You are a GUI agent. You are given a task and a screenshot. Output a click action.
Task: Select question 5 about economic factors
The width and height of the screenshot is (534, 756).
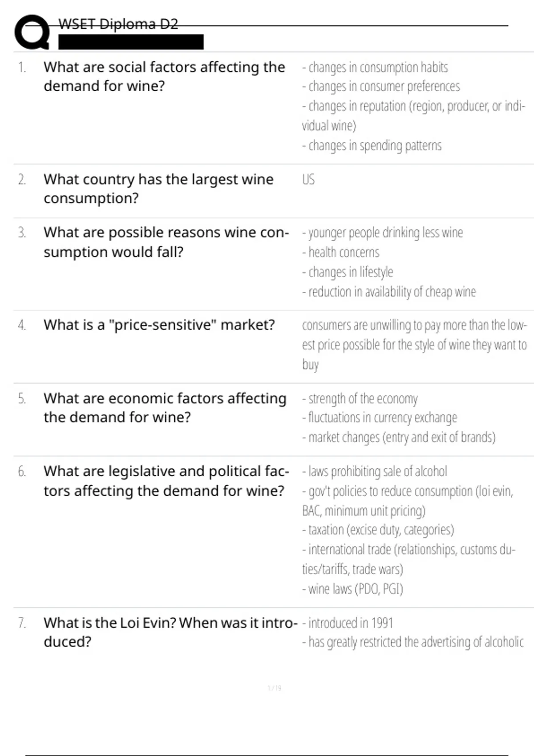click(165, 408)
